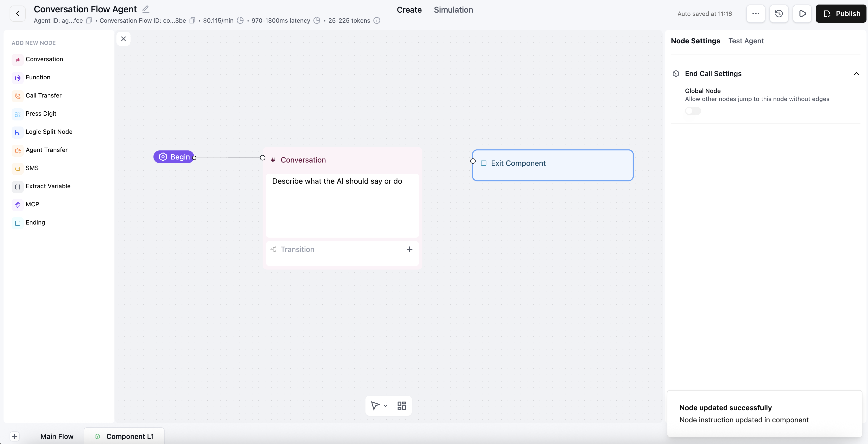Add a Press Digit node

tap(41, 114)
